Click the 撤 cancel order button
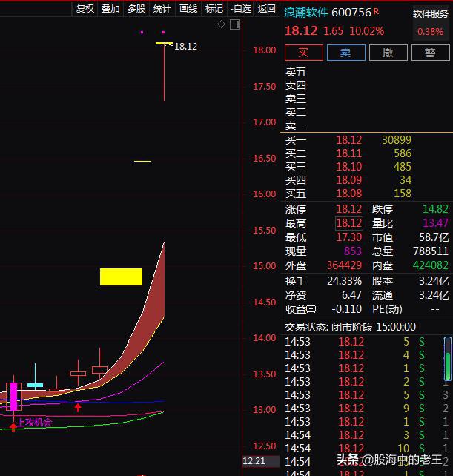Viewport: 453px width, 476px height. coord(388,53)
